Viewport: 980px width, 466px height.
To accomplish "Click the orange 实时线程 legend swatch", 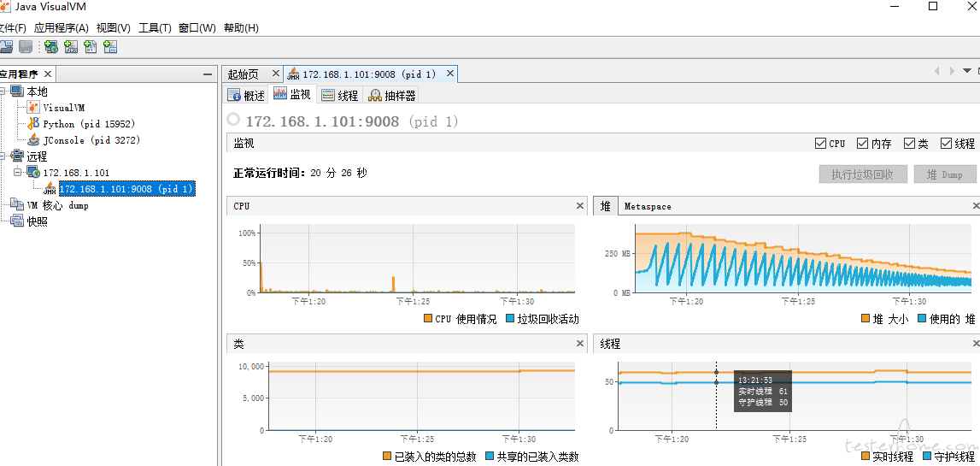I will point(866,457).
